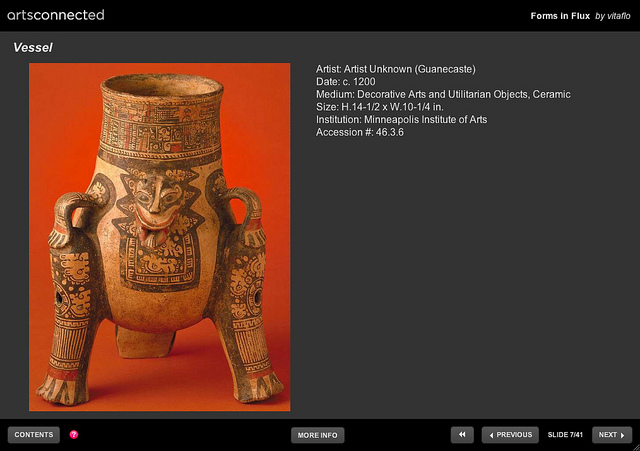Viewport: 640px width, 451px height.
Task: Click the Size dimensions line
Action: coord(380,107)
